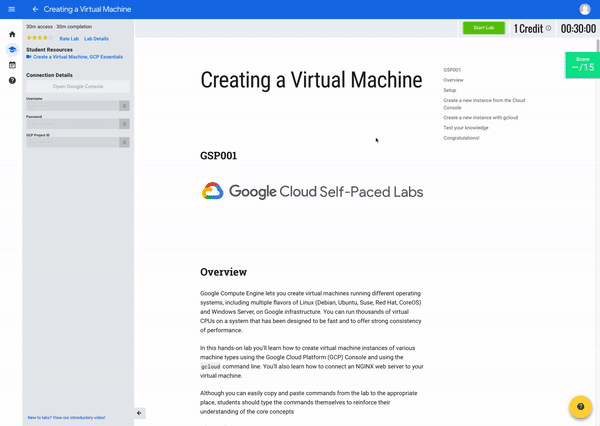Open the help question mark in sidebar
Viewport: 600px width, 426px height.
click(12, 80)
